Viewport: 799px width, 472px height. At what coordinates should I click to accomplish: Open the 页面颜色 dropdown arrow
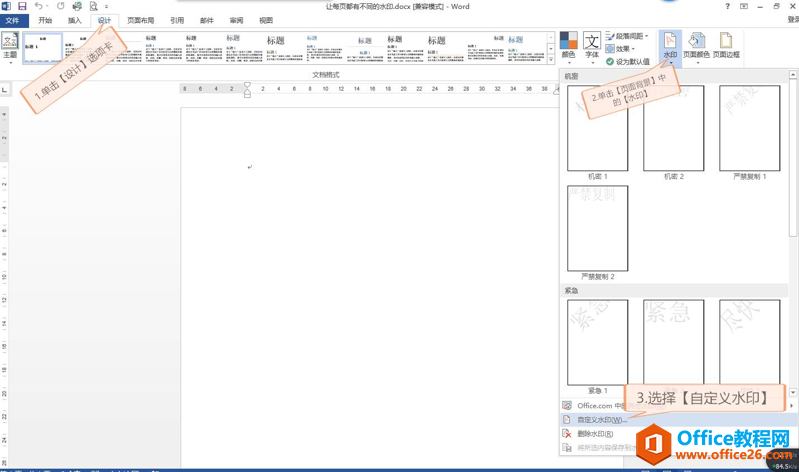tap(697, 63)
